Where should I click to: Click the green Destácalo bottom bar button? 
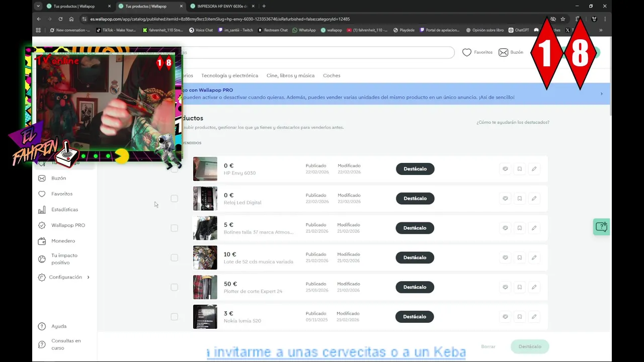[530, 346]
